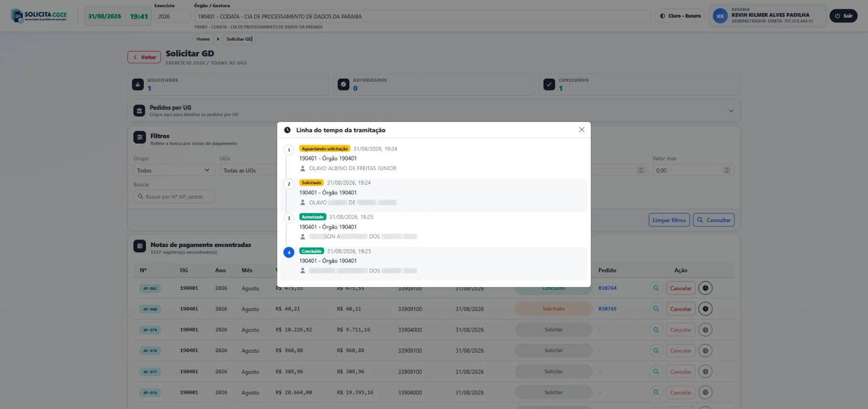The height and width of the screenshot is (409, 868).
Task: Click the 'R$ 10.226,92' value cell
Action: click(294, 330)
